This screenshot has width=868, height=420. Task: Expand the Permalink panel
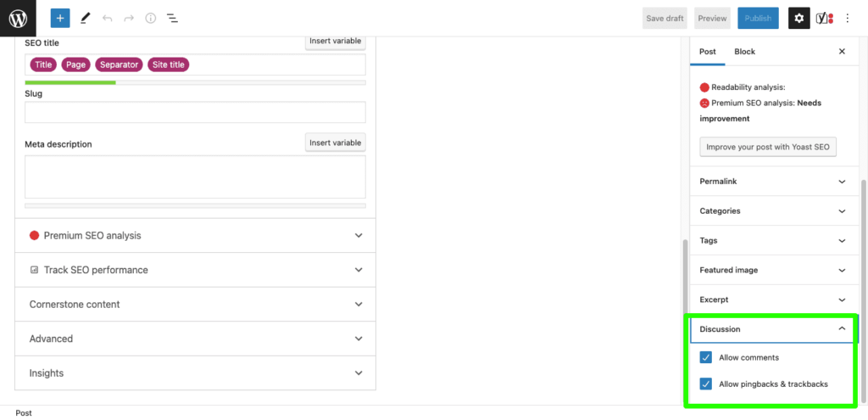coord(773,182)
